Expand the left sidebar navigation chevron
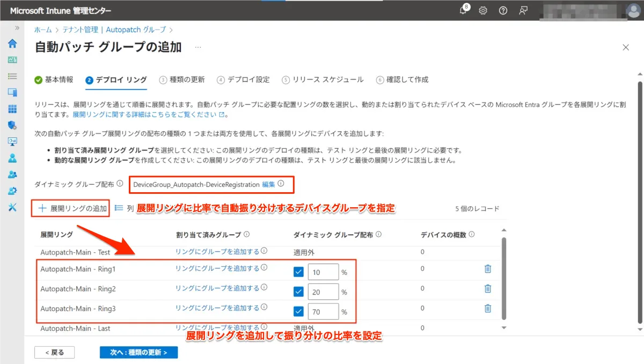Image resolution: width=644 pixels, height=364 pixels. pyautogui.click(x=17, y=28)
